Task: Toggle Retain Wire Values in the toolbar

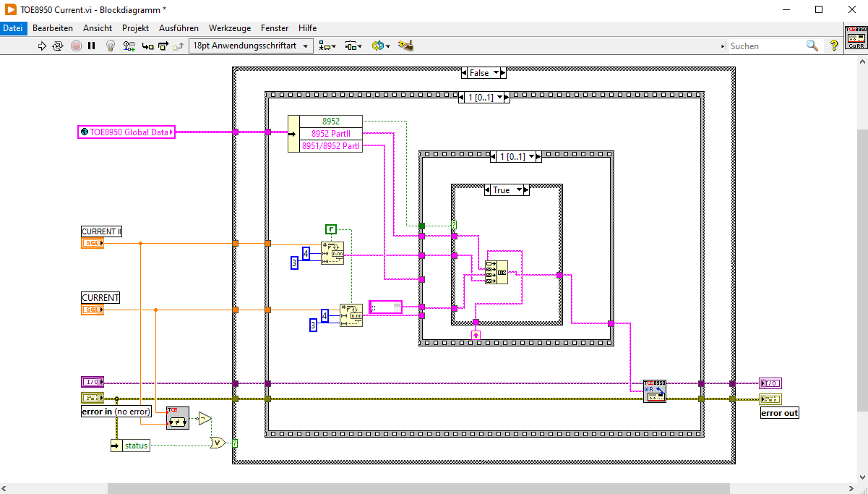Action: [129, 46]
